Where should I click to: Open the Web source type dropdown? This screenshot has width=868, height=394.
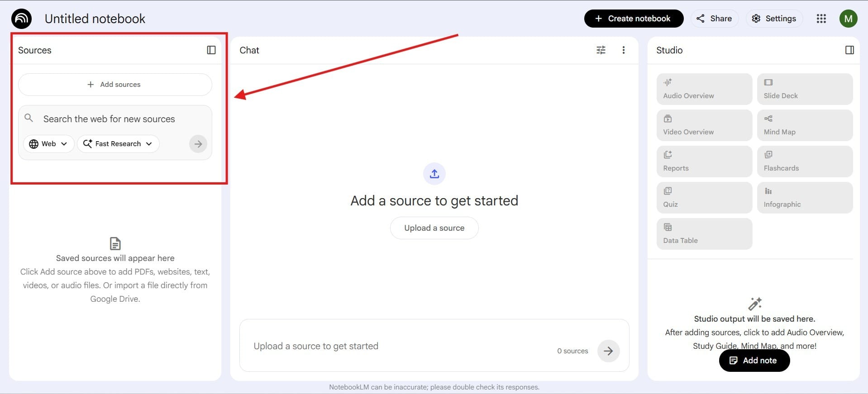tap(48, 144)
